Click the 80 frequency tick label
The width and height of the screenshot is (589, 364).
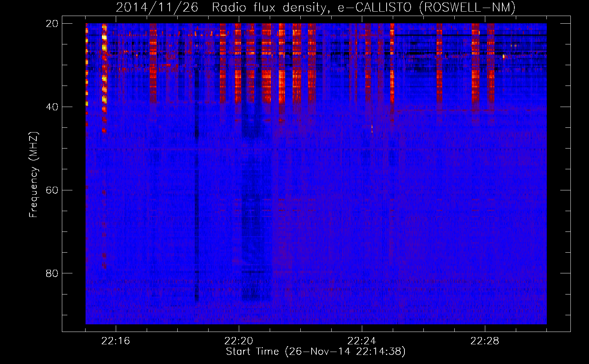[52, 273]
